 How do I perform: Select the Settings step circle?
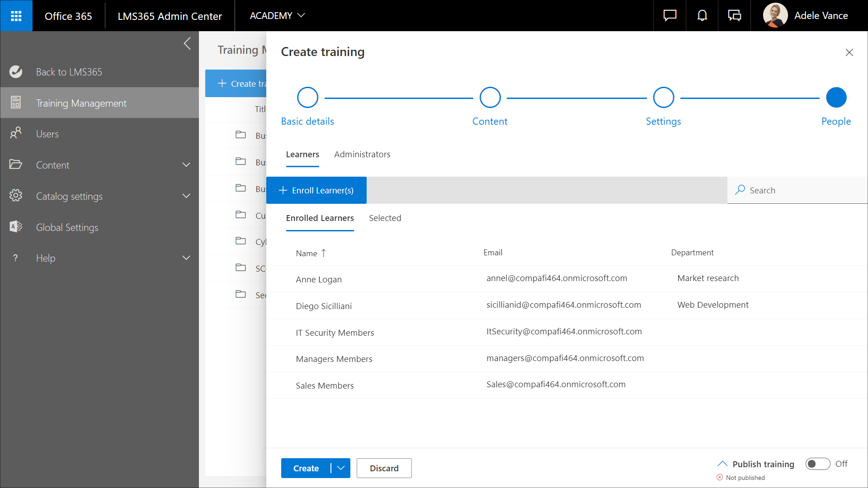pyautogui.click(x=663, y=98)
